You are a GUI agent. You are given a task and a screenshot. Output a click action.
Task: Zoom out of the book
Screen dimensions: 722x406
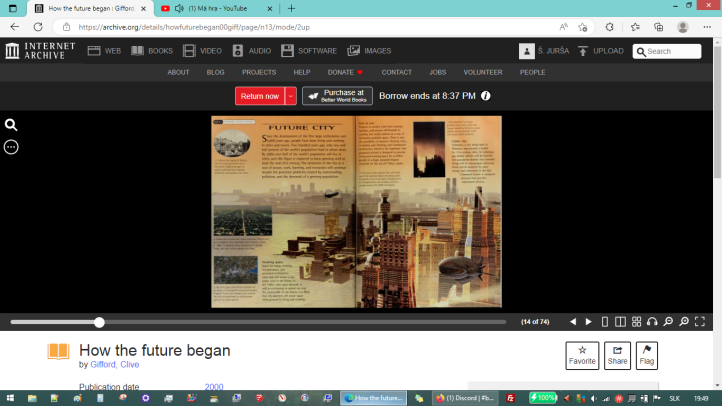[x=668, y=322]
